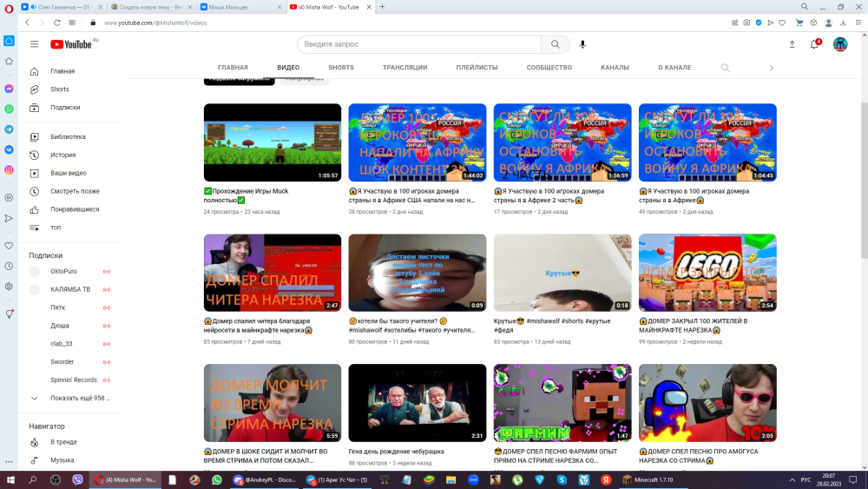Open the 1:44:02 США напали video thumbnail
Screen dimensions: 868x489
pyautogui.click(x=418, y=142)
